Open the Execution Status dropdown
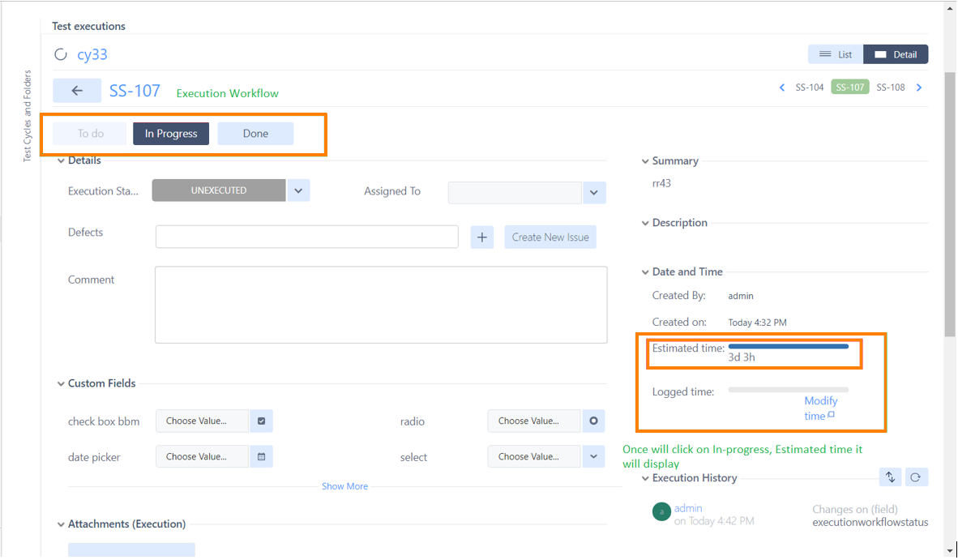The image size is (958, 560). [x=298, y=190]
